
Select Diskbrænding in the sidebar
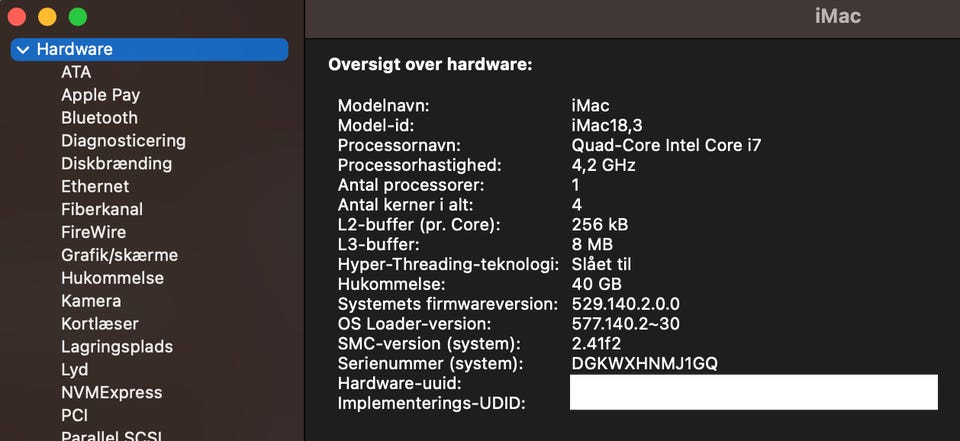116,163
